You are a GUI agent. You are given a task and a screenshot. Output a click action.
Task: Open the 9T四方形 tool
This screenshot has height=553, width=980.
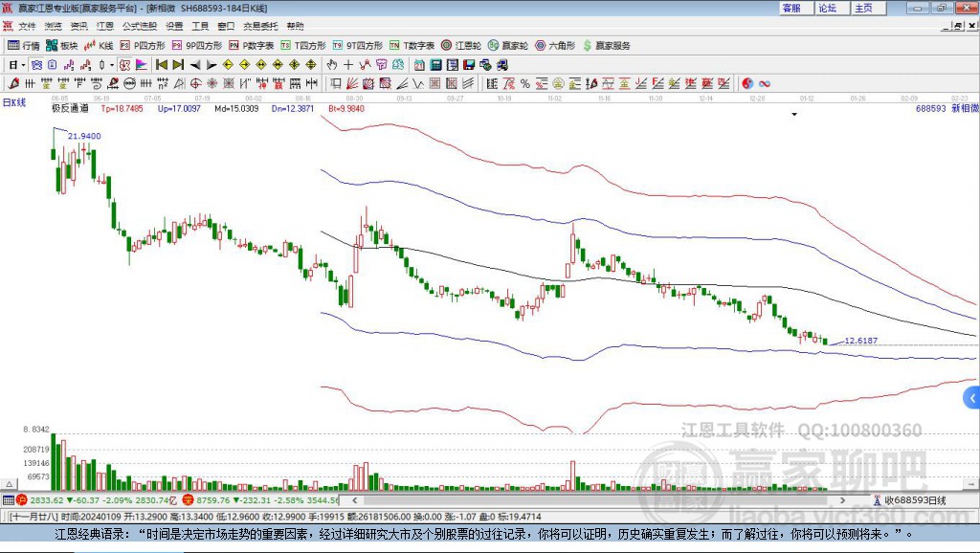tap(358, 46)
